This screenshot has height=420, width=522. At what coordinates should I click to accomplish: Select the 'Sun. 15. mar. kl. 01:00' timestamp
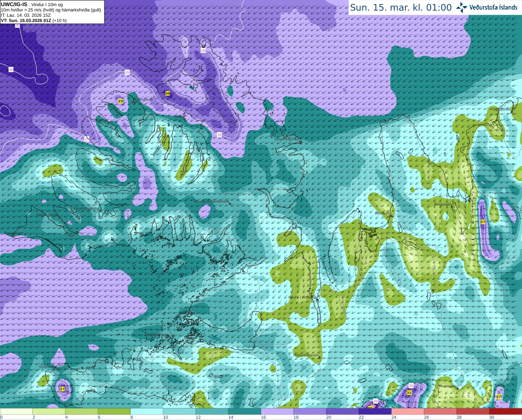tap(401, 8)
